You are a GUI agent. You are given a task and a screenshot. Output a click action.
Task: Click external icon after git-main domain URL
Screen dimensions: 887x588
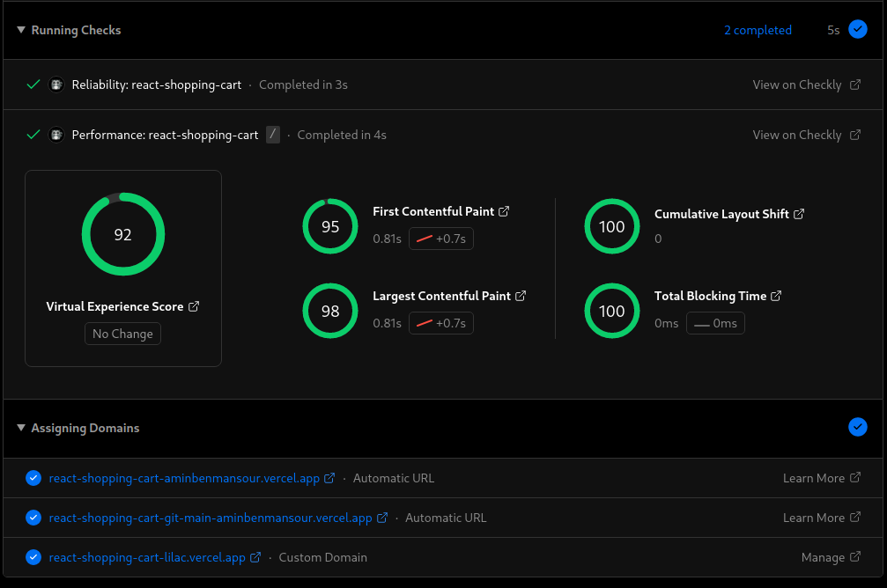[382, 518]
